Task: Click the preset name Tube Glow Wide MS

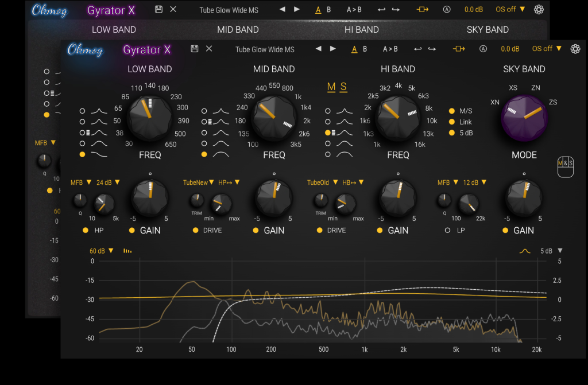Action: coord(265,49)
